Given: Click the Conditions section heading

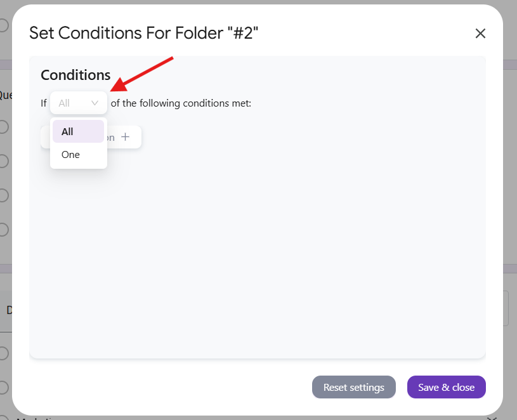Looking at the screenshot, I should 75,75.
